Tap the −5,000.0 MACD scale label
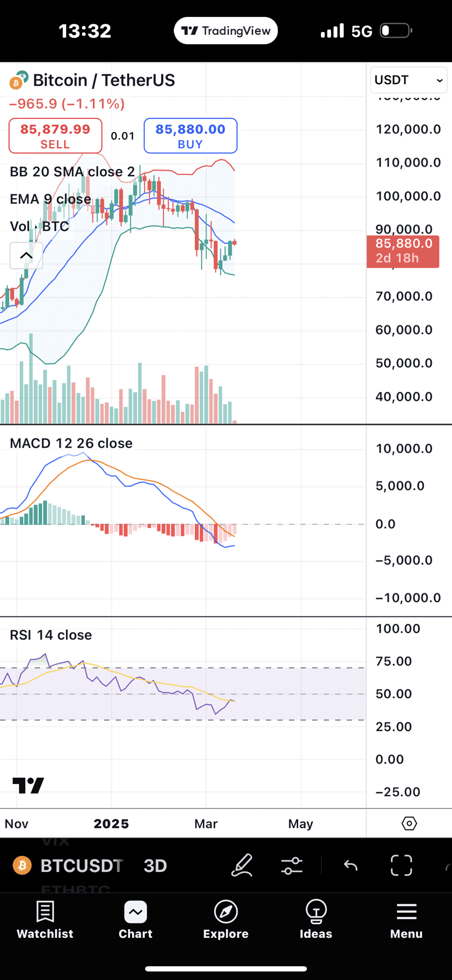 click(404, 560)
